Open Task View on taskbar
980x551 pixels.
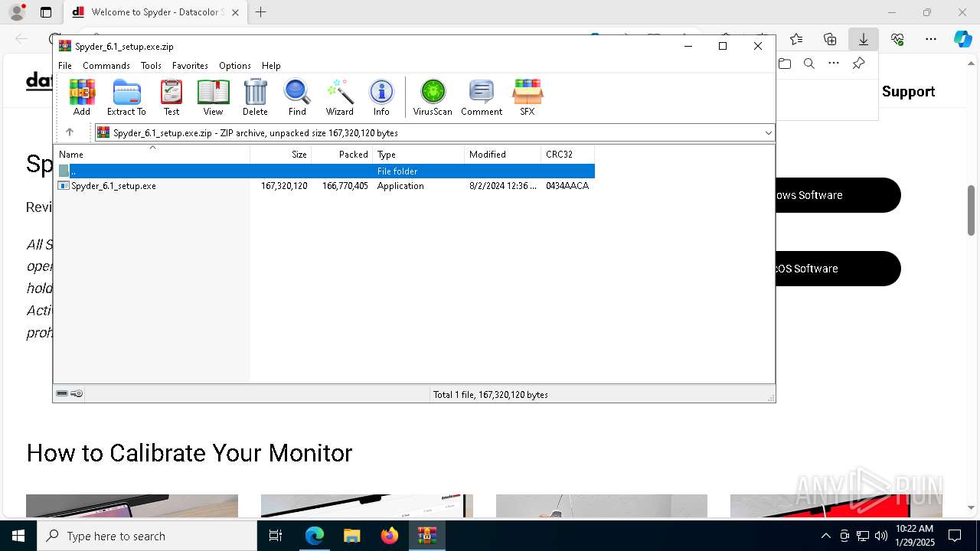(x=276, y=536)
